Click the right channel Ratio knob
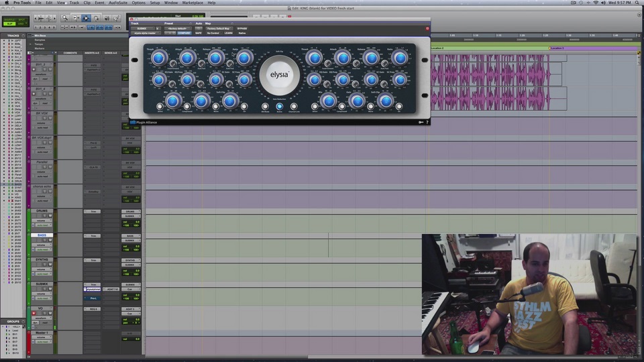 point(400,58)
